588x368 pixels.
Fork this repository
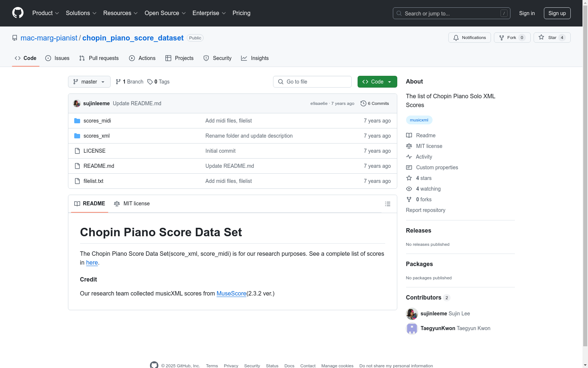512,38
